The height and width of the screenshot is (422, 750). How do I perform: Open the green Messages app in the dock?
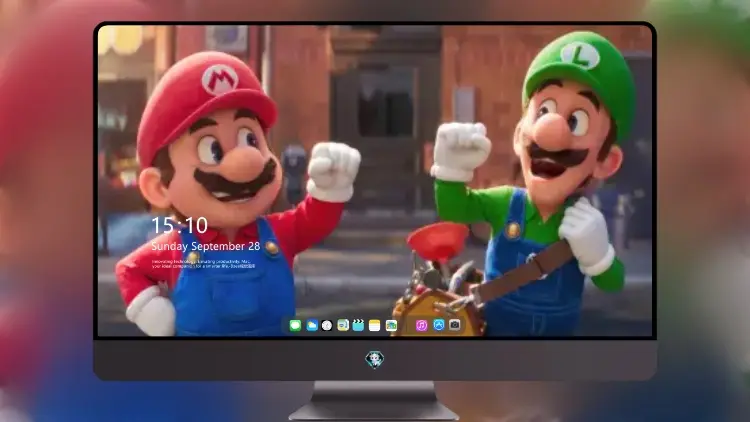[x=295, y=326]
